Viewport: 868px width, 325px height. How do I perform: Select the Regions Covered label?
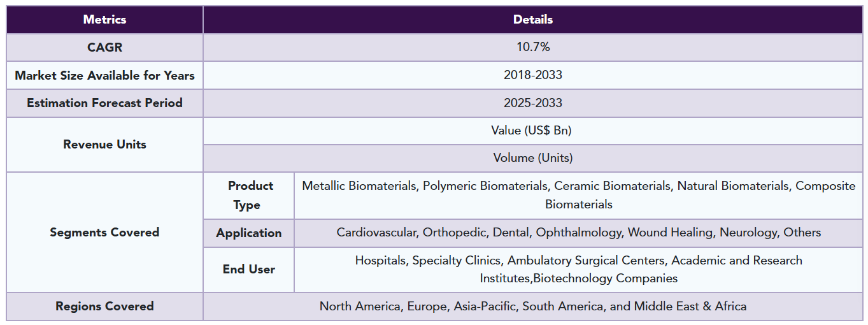(105, 307)
